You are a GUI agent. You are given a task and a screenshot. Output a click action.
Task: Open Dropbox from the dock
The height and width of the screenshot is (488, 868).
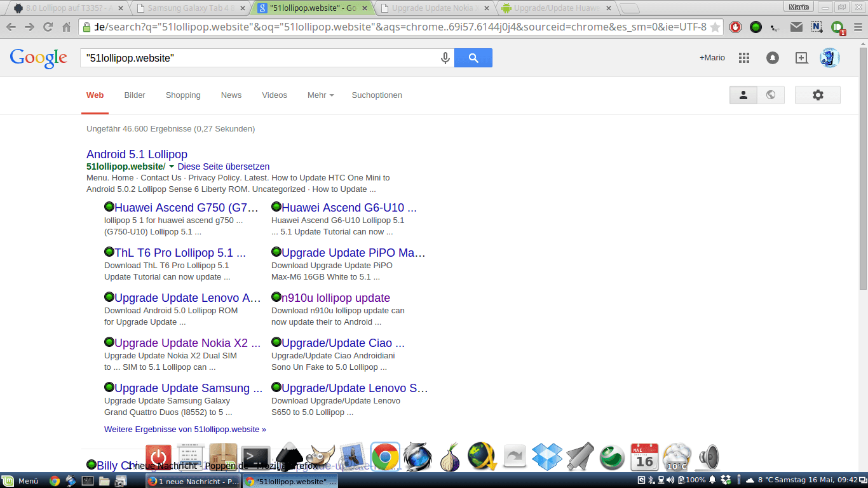click(547, 457)
